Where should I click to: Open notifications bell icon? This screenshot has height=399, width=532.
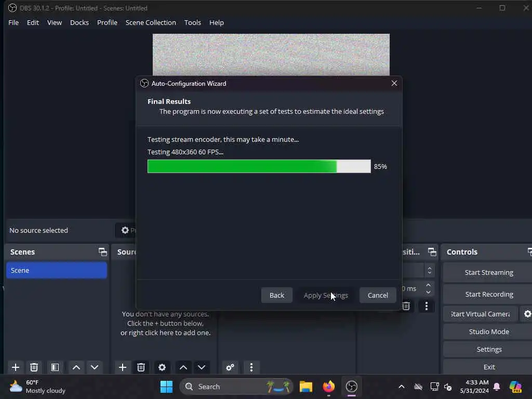497,387
